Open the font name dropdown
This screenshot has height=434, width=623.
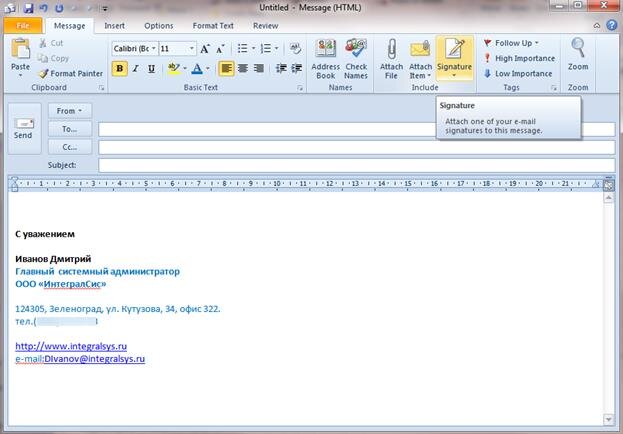pos(154,48)
